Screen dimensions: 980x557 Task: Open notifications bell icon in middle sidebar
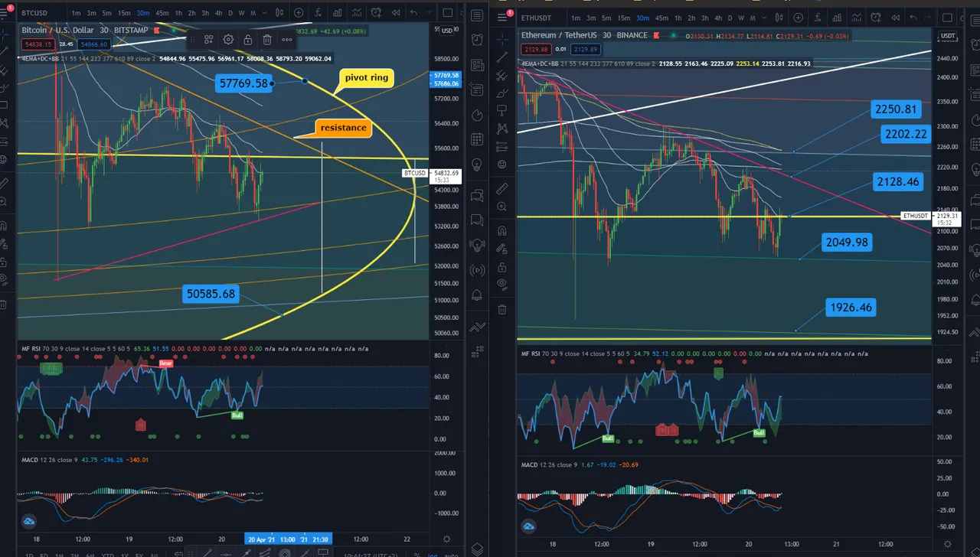[x=476, y=295]
